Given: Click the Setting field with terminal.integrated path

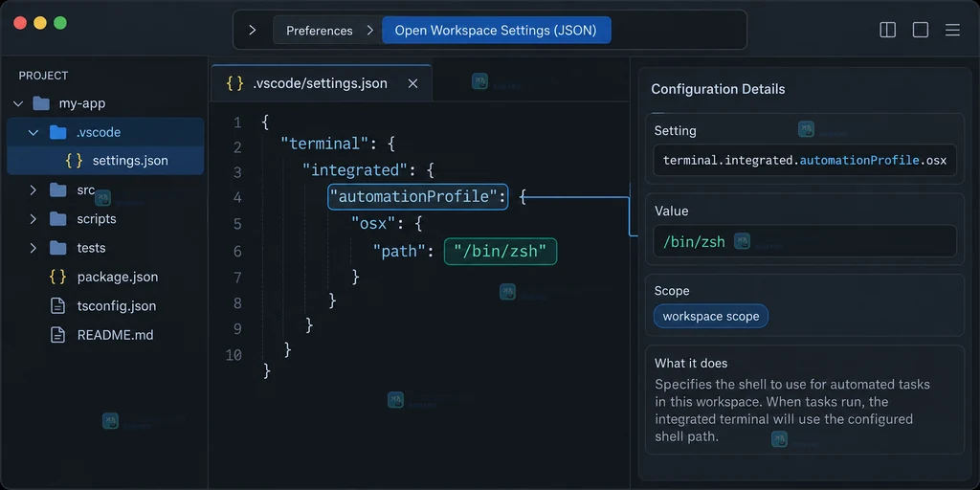Looking at the screenshot, I should 804,161.
